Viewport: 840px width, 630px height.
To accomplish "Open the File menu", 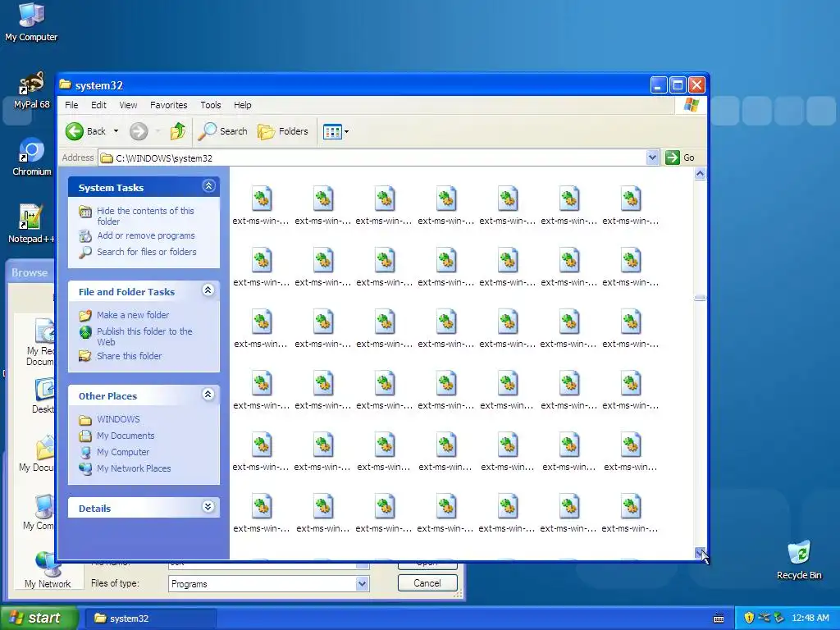I will click(x=71, y=105).
